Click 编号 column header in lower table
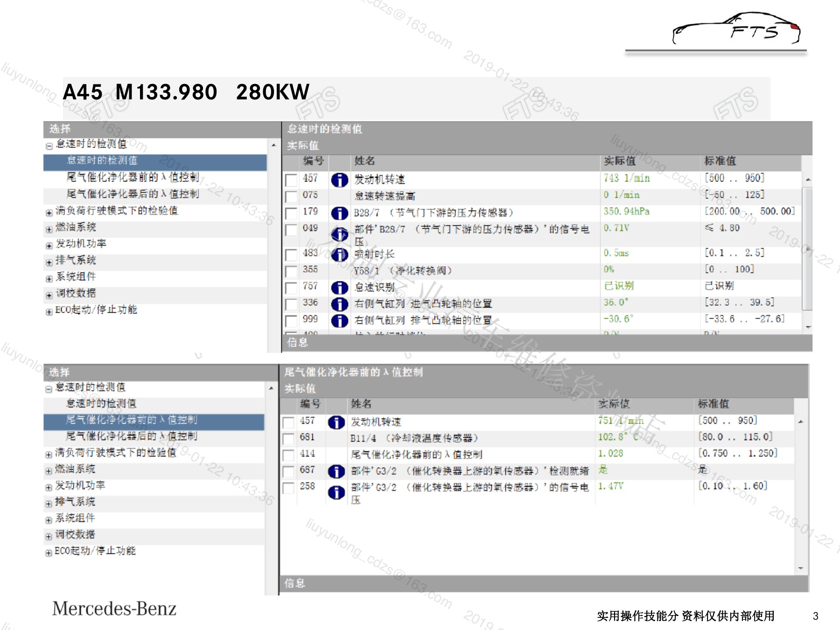The width and height of the screenshot is (840, 630). pos(311,404)
